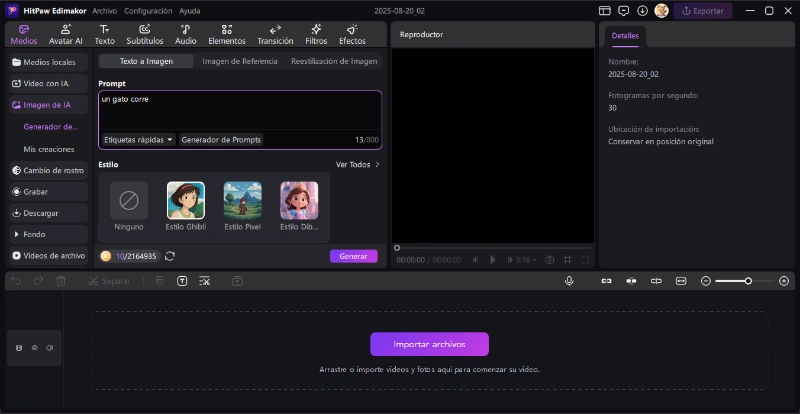Image resolution: width=800 pixels, height=414 pixels.
Task: Click the Generar button
Action: coord(354,256)
